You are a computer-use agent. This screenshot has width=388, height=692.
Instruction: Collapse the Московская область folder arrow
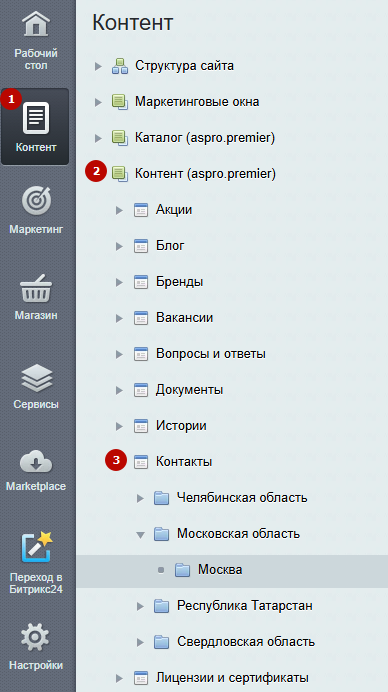click(140, 534)
